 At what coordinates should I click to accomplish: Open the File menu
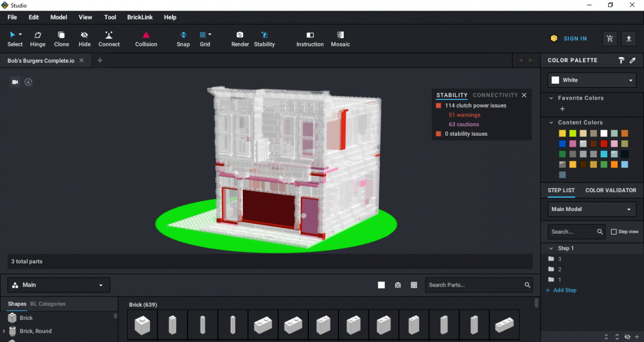point(12,17)
